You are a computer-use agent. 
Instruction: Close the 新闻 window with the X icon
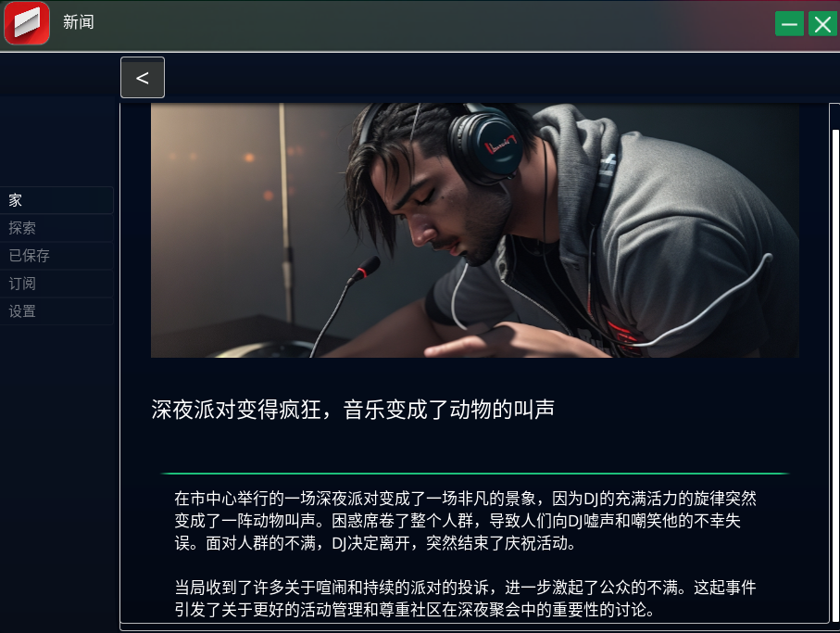(x=822, y=24)
